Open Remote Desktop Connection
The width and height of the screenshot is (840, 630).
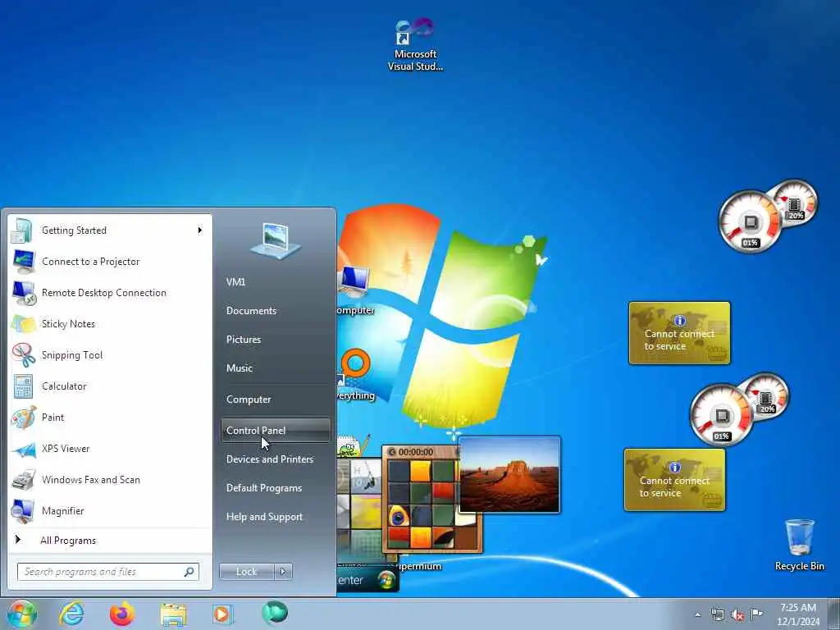pos(111,293)
